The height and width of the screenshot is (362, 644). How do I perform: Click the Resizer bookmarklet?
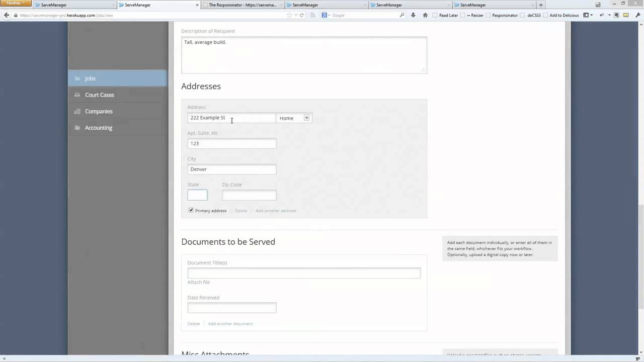point(472,15)
